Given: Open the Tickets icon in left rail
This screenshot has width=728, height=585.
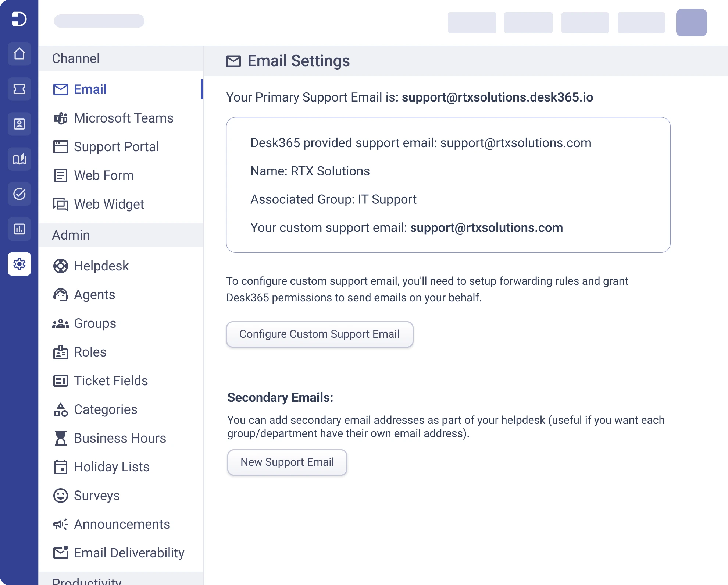Looking at the screenshot, I should point(19,89).
